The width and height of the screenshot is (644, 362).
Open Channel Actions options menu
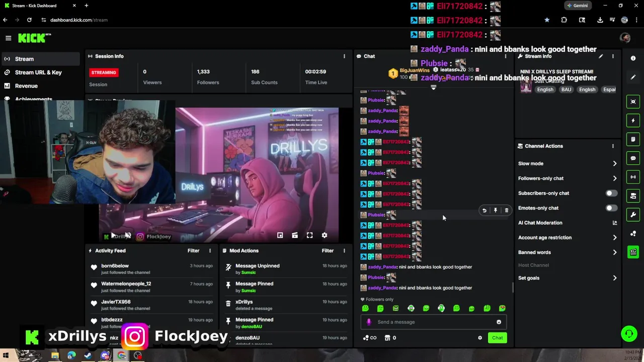pyautogui.click(x=613, y=146)
